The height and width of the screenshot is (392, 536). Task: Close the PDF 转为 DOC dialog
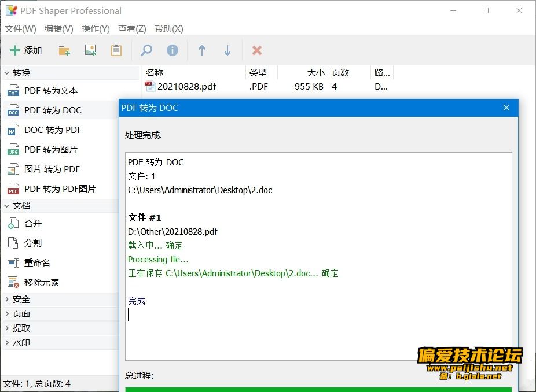pyautogui.click(x=506, y=108)
